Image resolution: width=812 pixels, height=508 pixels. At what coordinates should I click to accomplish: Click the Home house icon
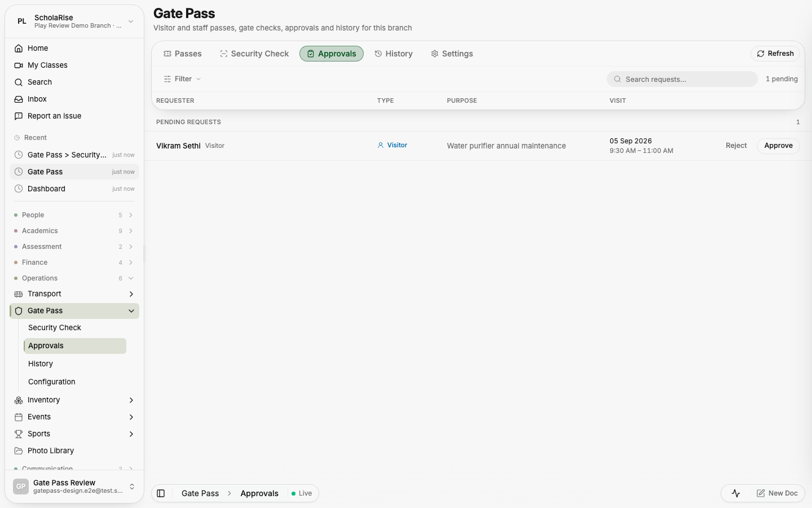(x=19, y=49)
